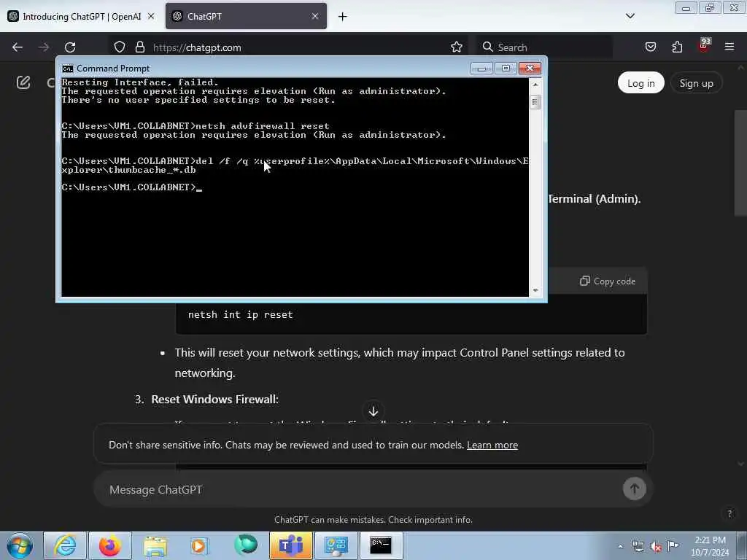Switch to the Introducing ChatGPT | OpenAI tab
This screenshot has width=747, height=560.
point(82,16)
